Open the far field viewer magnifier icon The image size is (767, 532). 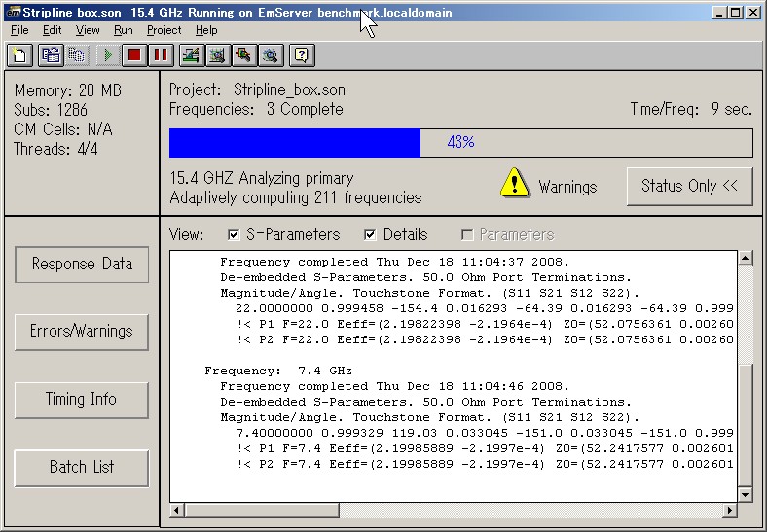click(270, 55)
